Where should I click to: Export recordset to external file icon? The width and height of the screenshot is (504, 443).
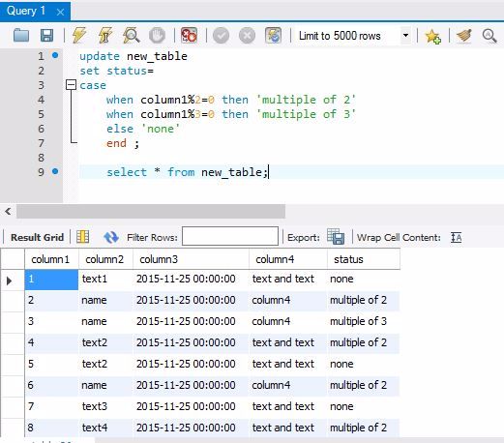pyautogui.click(x=336, y=237)
